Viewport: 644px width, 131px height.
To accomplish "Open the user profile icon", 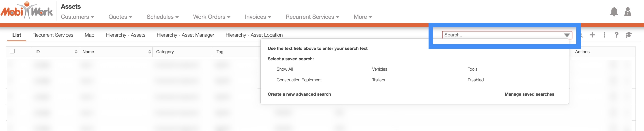I will coord(627,12).
